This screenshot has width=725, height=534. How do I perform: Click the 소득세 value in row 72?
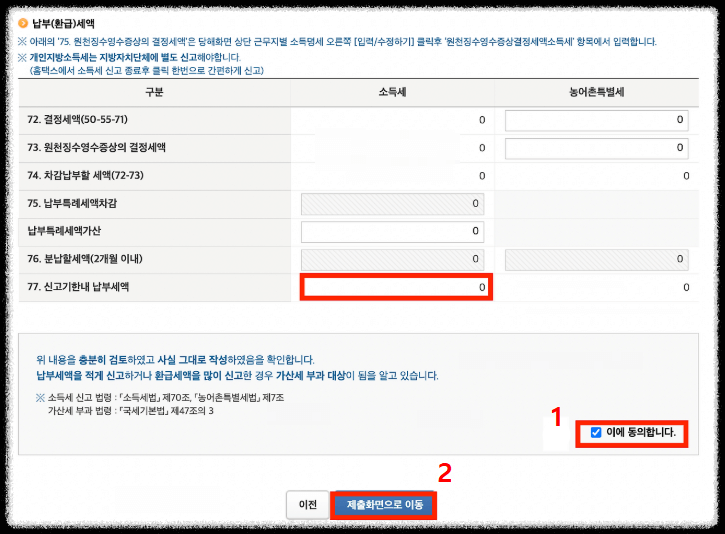point(482,120)
